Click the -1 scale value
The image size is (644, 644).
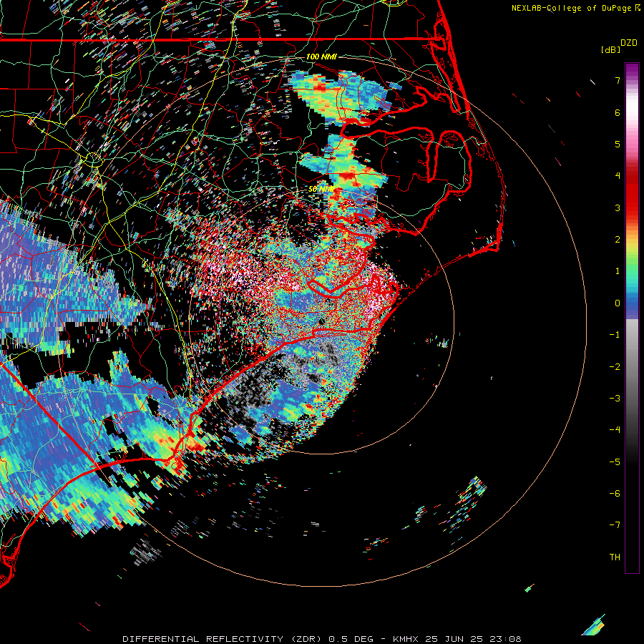pyautogui.click(x=615, y=335)
